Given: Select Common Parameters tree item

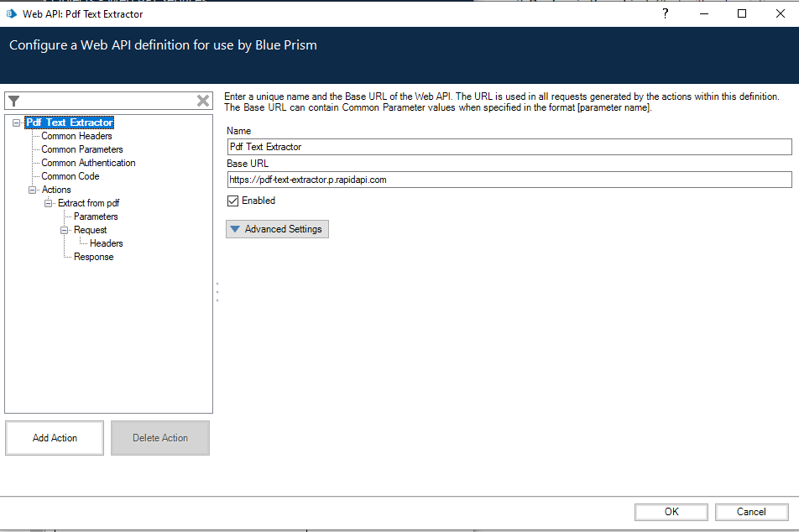Looking at the screenshot, I should click(x=82, y=149).
